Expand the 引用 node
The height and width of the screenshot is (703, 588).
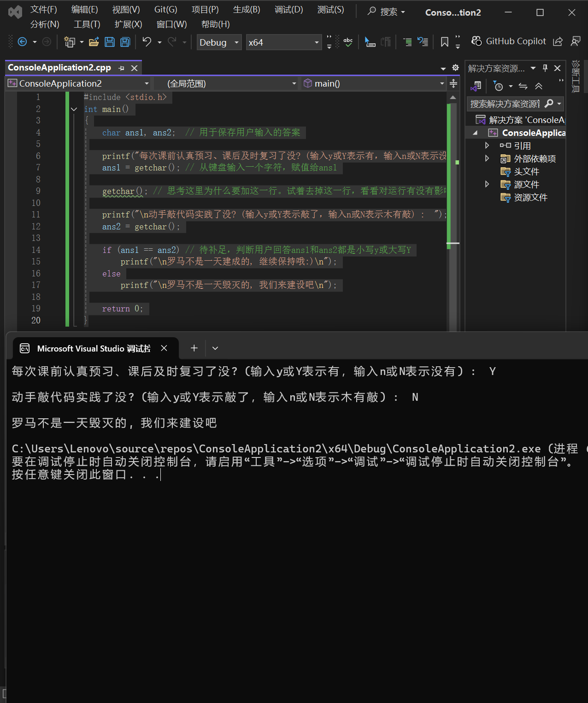pyautogui.click(x=487, y=146)
